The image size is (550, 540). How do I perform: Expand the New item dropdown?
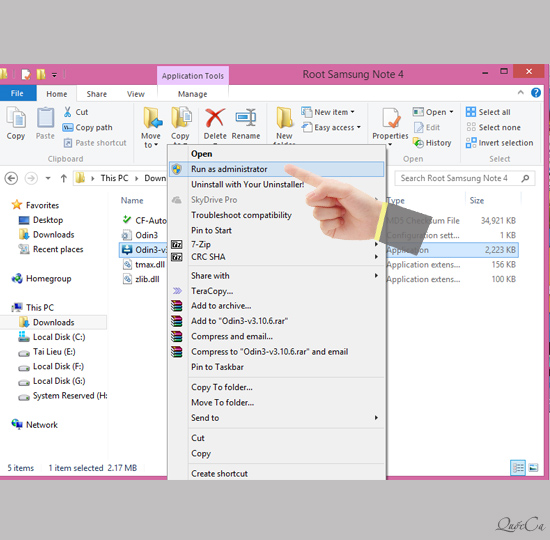[x=352, y=112]
